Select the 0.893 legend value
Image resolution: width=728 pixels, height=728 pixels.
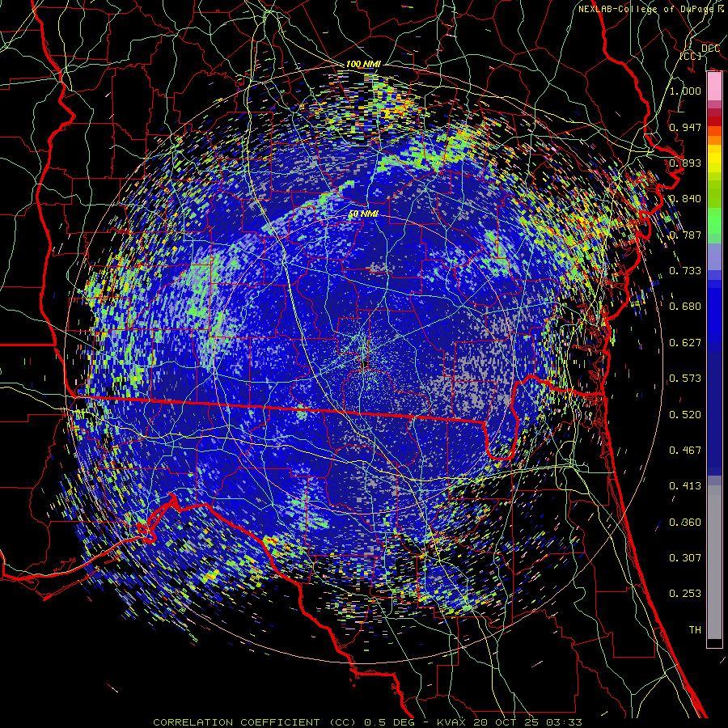tap(685, 163)
